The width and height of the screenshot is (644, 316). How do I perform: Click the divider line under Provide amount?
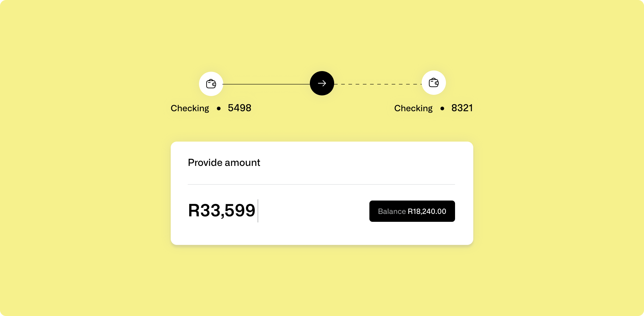pos(321,184)
